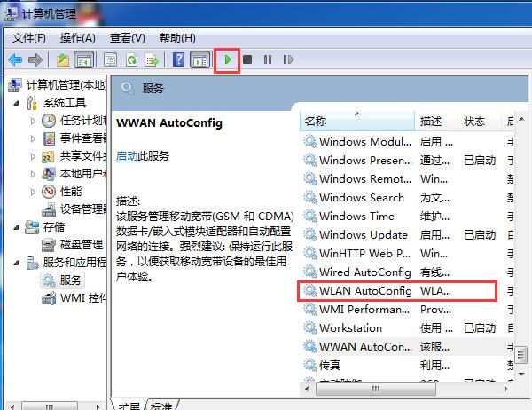Switch to the 标准 tab at bottom
The width and height of the screenshot is (532, 410).
pos(160,405)
